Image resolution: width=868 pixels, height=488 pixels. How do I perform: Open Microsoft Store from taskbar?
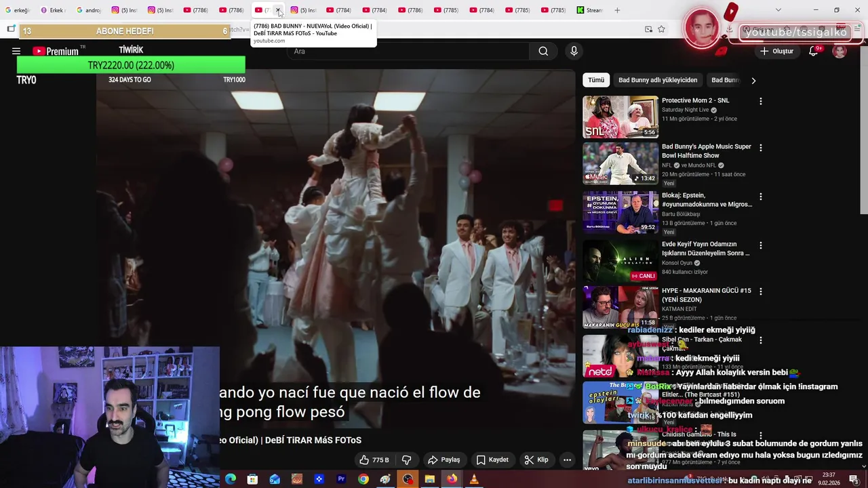point(252,479)
